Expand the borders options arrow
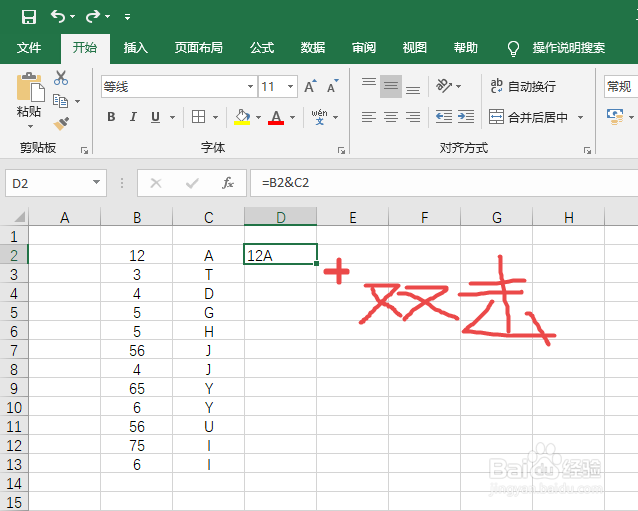Viewport: 638px width, 511px height. (216, 118)
